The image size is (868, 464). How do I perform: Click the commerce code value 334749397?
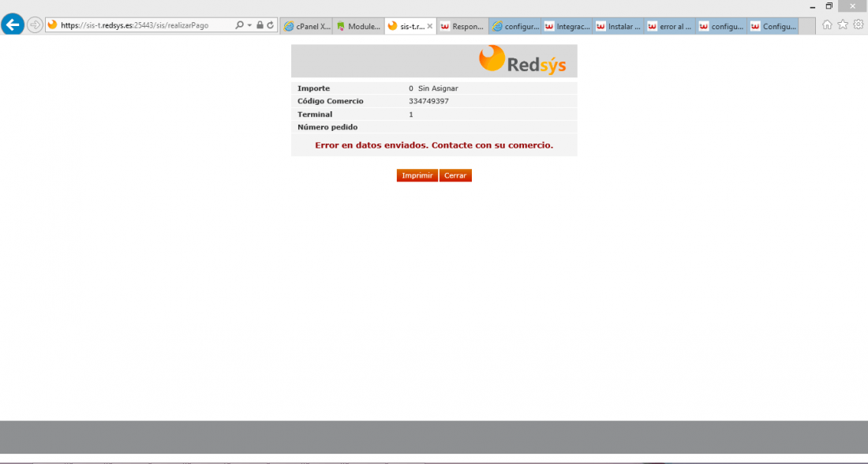(x=429, y=101)
